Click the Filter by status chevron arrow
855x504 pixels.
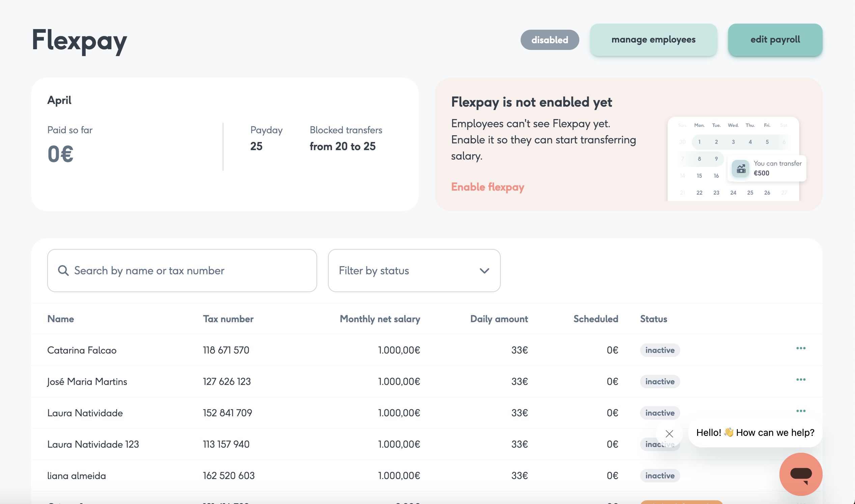(x=485, y=271)
